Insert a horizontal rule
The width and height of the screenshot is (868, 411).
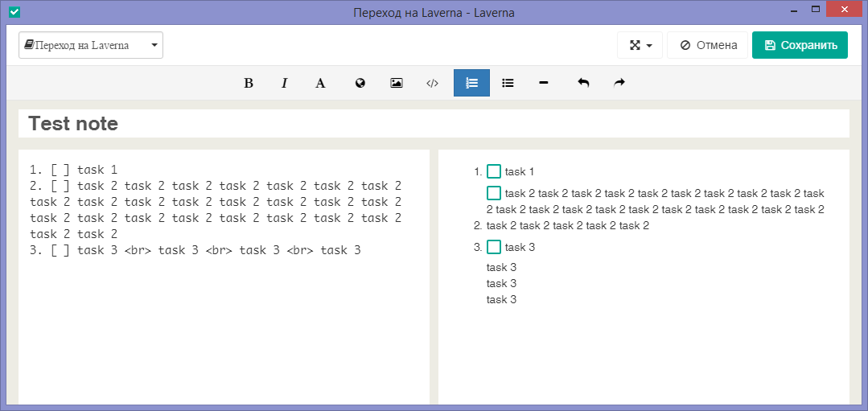[x=544, y=83]
